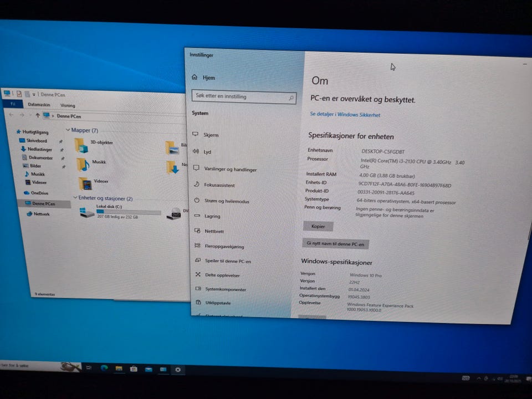Open Utklippstavle clipboard settings
This screenshot has height=399, width=532.
213,303
